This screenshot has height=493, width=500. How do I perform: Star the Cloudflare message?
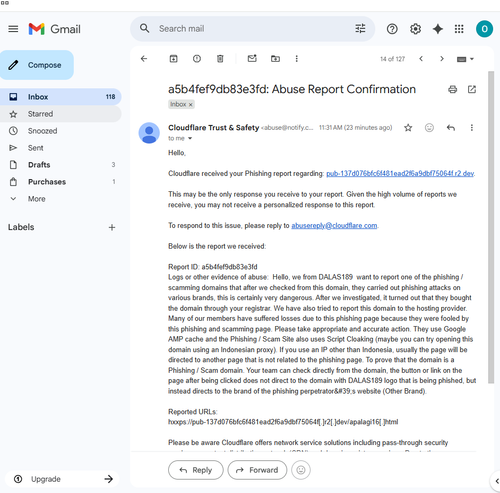(408, 128)
